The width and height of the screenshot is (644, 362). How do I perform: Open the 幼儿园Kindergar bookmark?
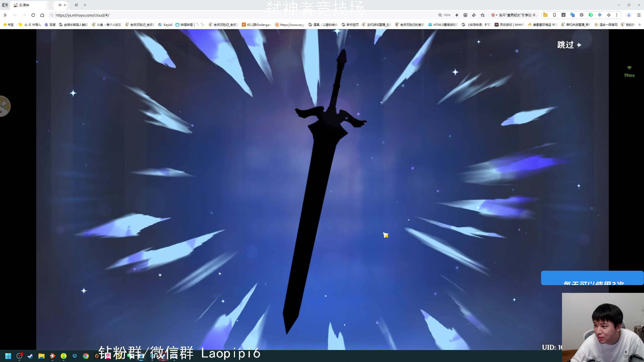pyautogui.click(x=256, y=25)
